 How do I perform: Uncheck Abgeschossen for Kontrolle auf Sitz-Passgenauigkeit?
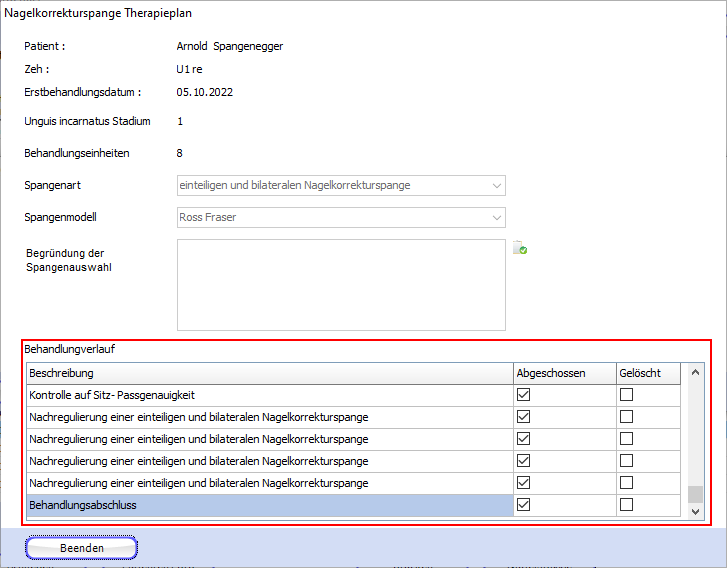(x=523, y=395)
